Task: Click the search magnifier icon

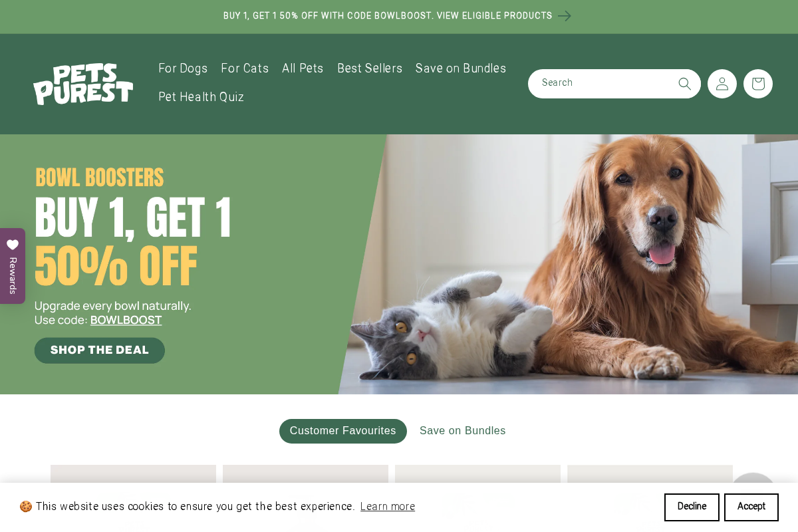Action: [x=684, y=83]
